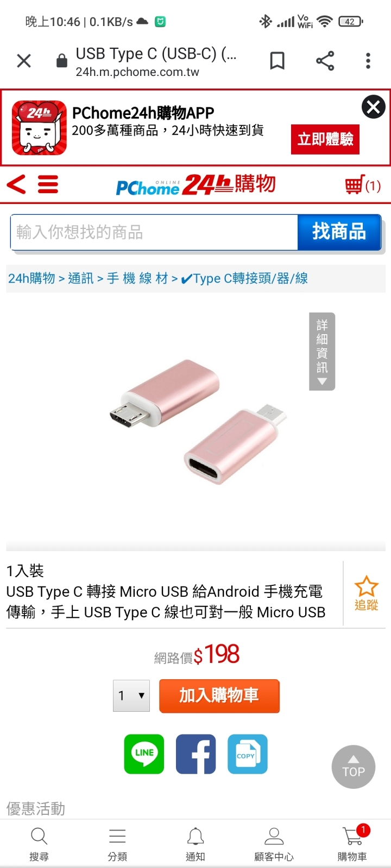Open the 分類 tab in bottom bar

coord(117,844)
